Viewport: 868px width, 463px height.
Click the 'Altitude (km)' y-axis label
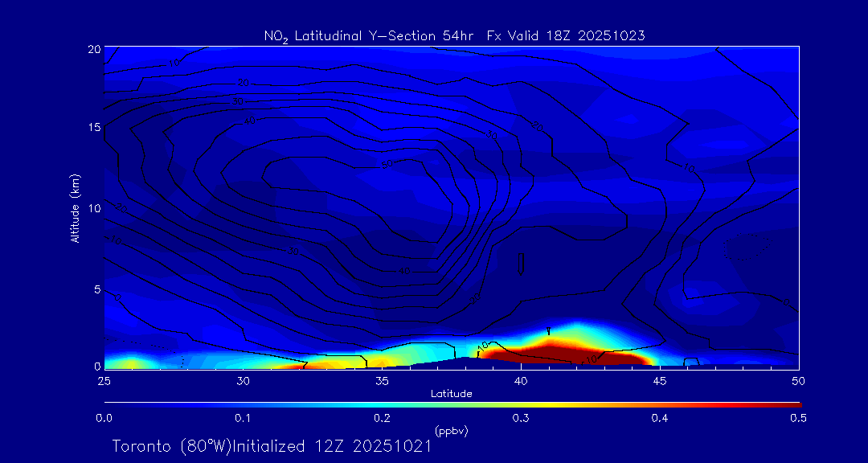coord(75,208)
